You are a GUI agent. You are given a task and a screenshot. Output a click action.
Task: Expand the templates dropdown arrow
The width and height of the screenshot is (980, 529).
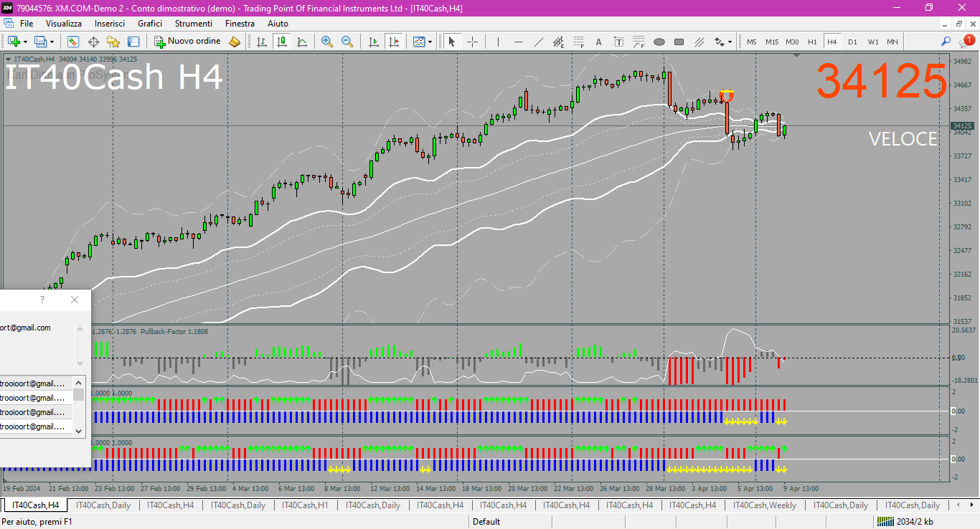click(x=430, y=42)
